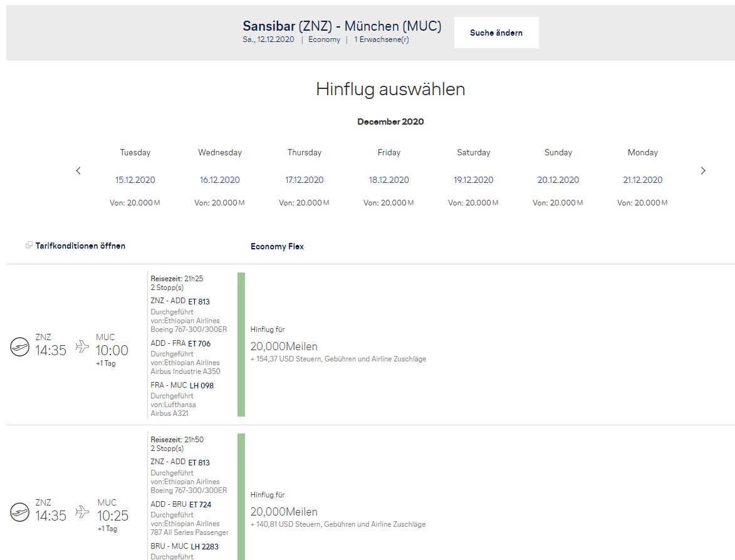Image resolution: width=735 pixels, height=560 pixels.
Task: Click the Sansibar (ZNZ) - München (MUC) title
Action: tap(342, 26)
